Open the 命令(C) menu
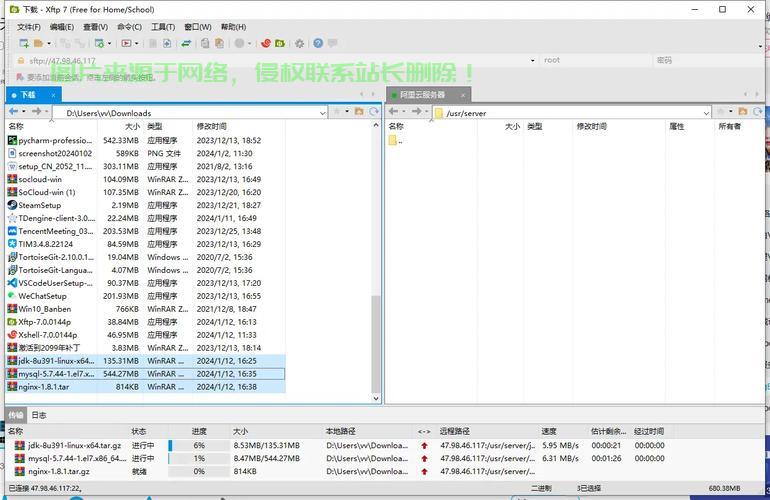Image resolution: width=770 pixels, height=500 pixels. click(x=129, y=27)
